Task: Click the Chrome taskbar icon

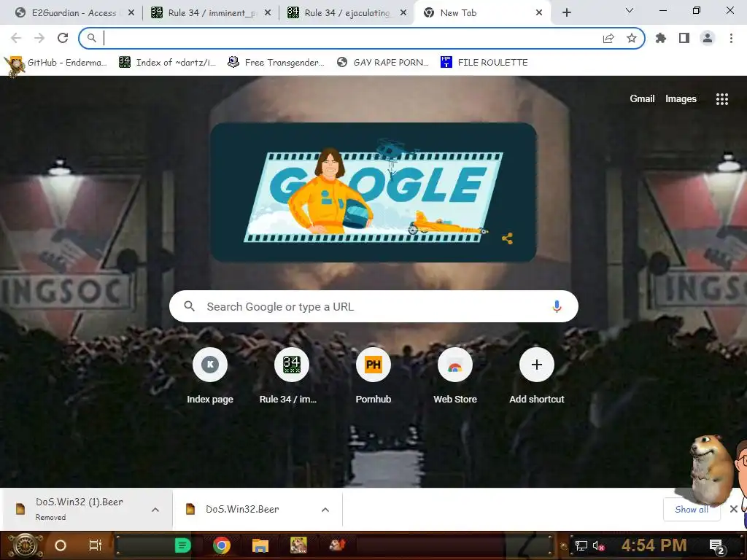Action: [222, 545]
